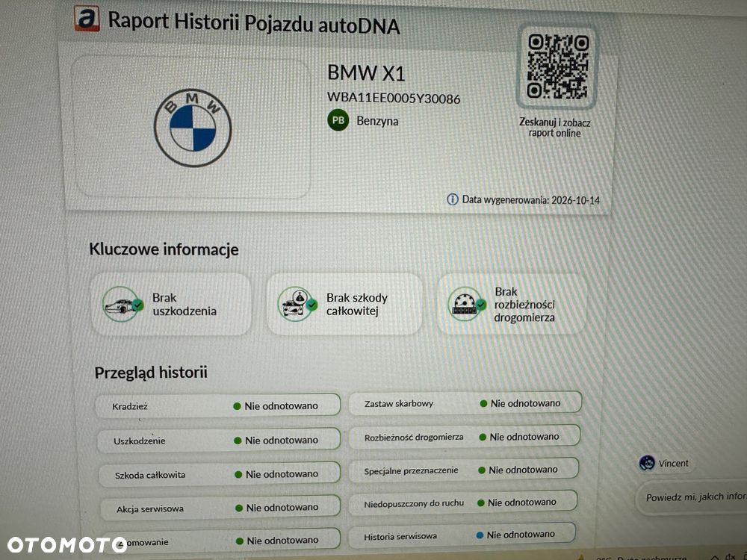The image size is (747, 560).
Task: Open the Brak rozbieżności drogomierza card
Action: pyautogui.click(x=512, y=304)
